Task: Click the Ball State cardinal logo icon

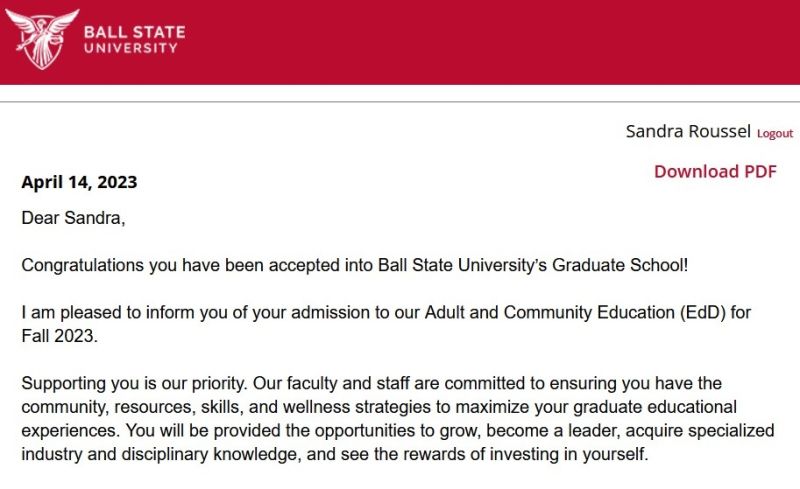Action: (42, 39)
